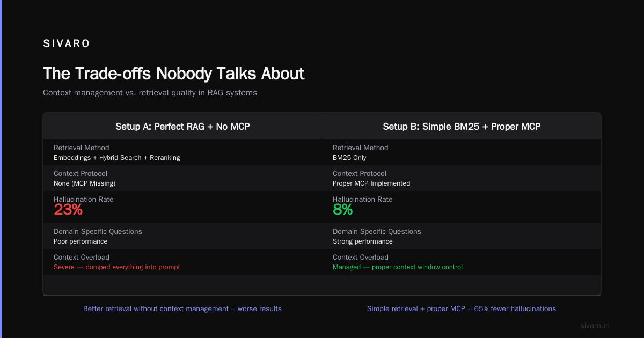Click the 'The Trade-offs Nobody Talks About' heading

174,74
